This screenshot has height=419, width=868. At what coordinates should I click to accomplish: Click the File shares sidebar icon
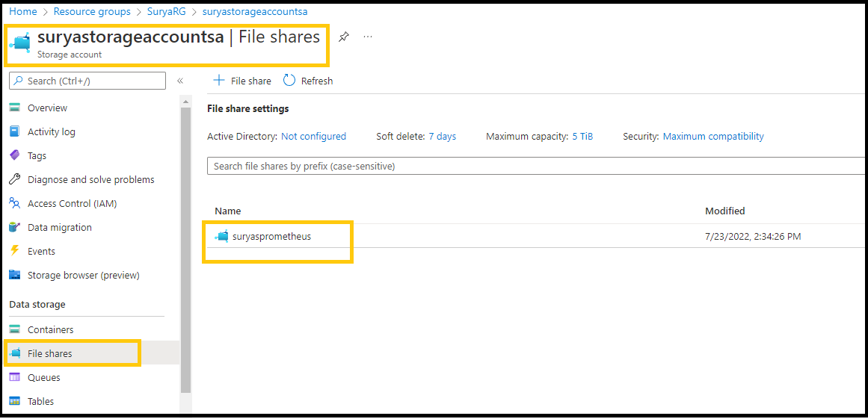(x=15, y=353)
